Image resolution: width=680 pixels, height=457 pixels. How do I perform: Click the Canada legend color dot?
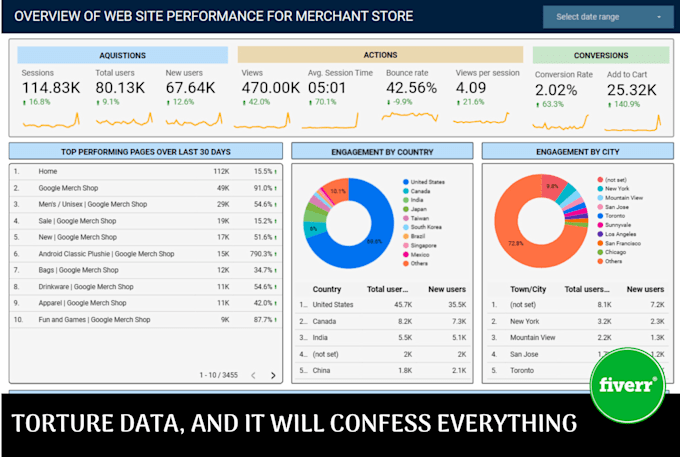pos(406,191)
